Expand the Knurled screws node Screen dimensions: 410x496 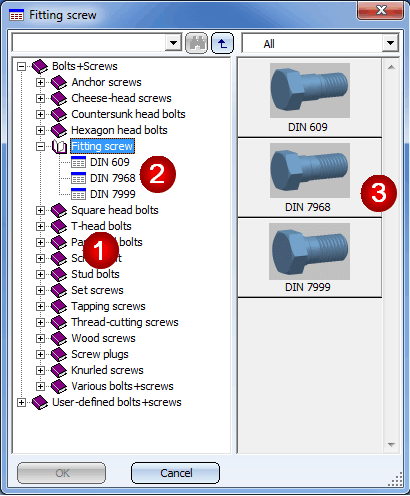pos(40,370)
